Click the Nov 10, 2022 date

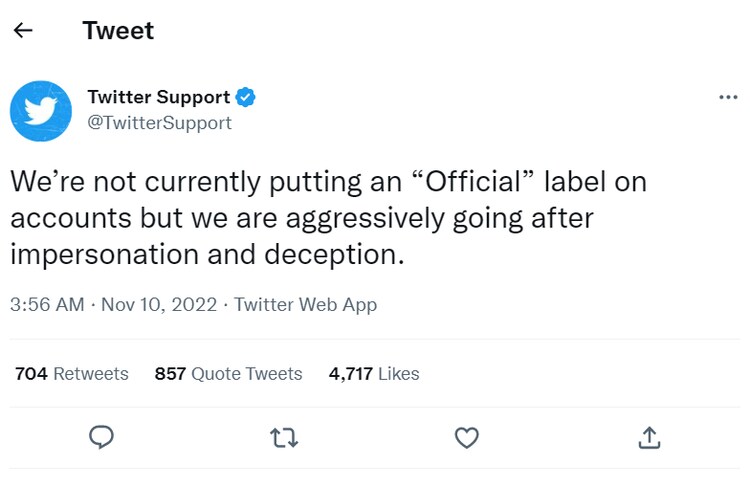pos(157,305)
